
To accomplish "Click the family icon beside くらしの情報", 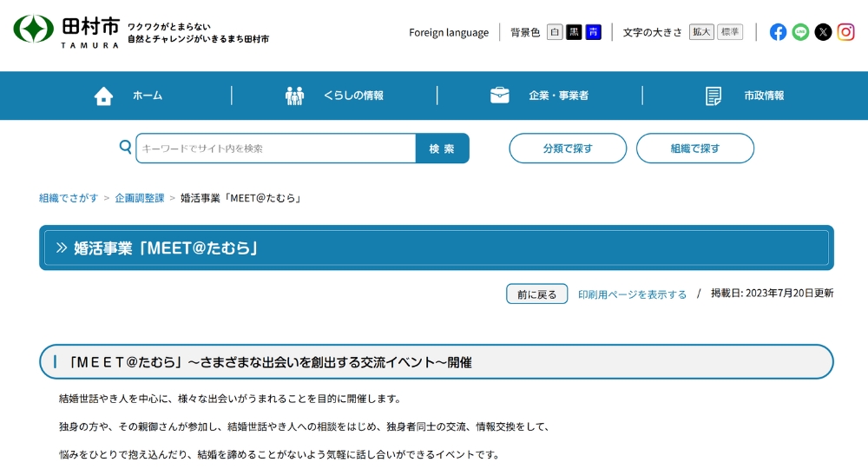I will [295, 96].
